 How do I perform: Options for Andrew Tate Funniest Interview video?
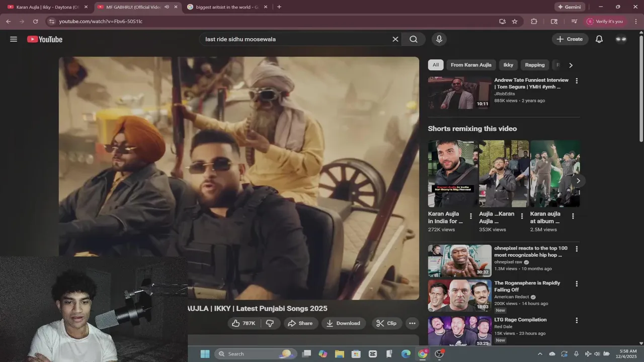point(577,80)
